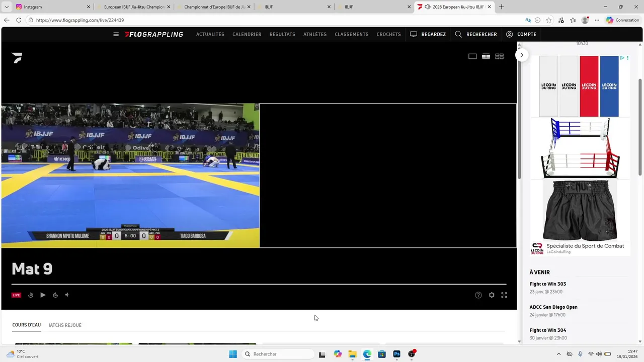The height and width of the screenshot is (362, 644).
Task: Open the CALENDRIER menu item
Action: coord(247,34)
